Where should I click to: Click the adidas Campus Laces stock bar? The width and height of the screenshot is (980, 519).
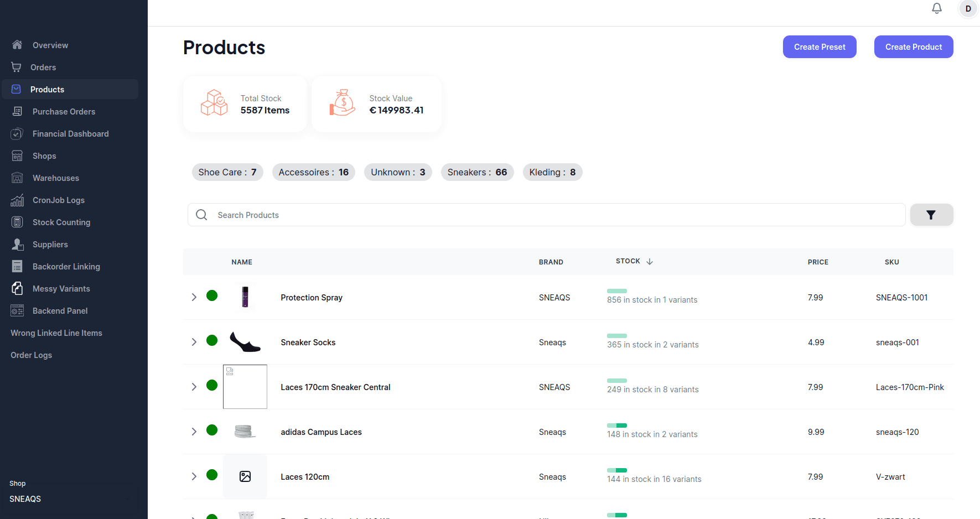coord(617,425)
